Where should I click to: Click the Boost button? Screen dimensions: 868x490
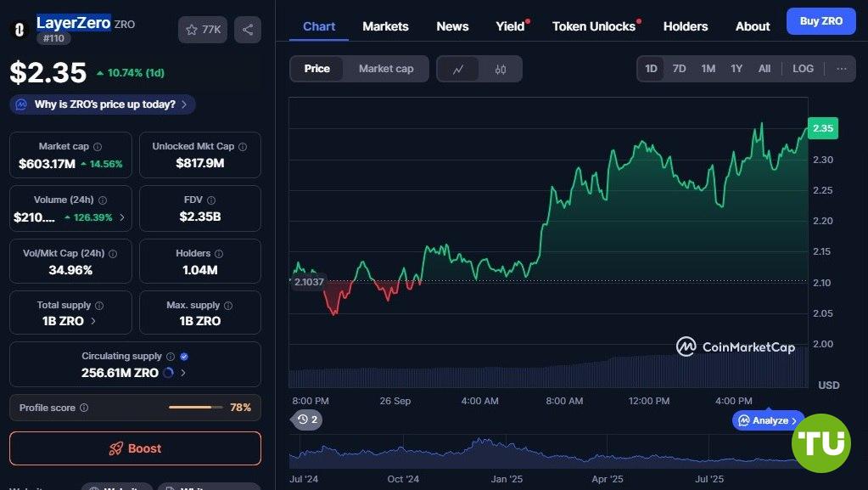pyautogui.click(x=135, y=448)
